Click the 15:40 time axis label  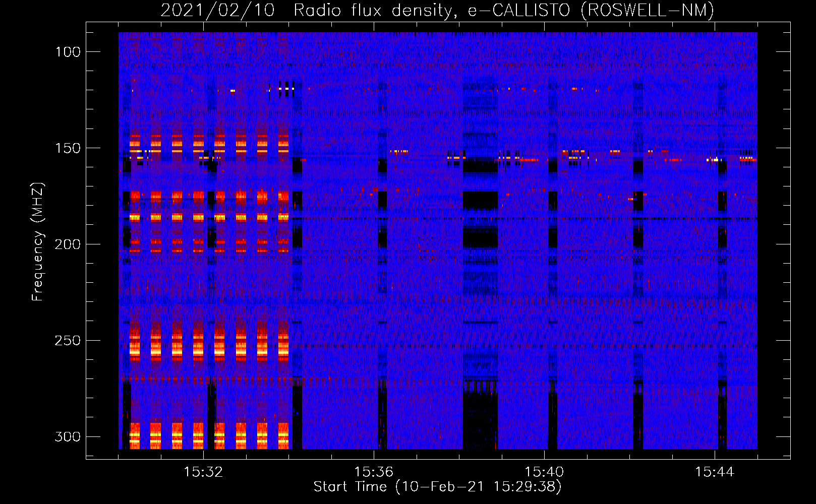(544, 472)
